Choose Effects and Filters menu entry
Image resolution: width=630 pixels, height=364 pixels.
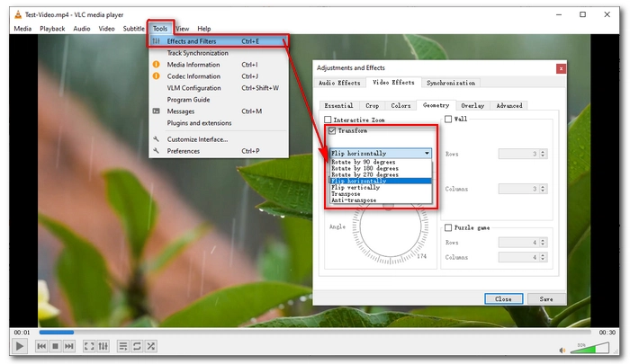pyautogui.click(x=219, y=41)
